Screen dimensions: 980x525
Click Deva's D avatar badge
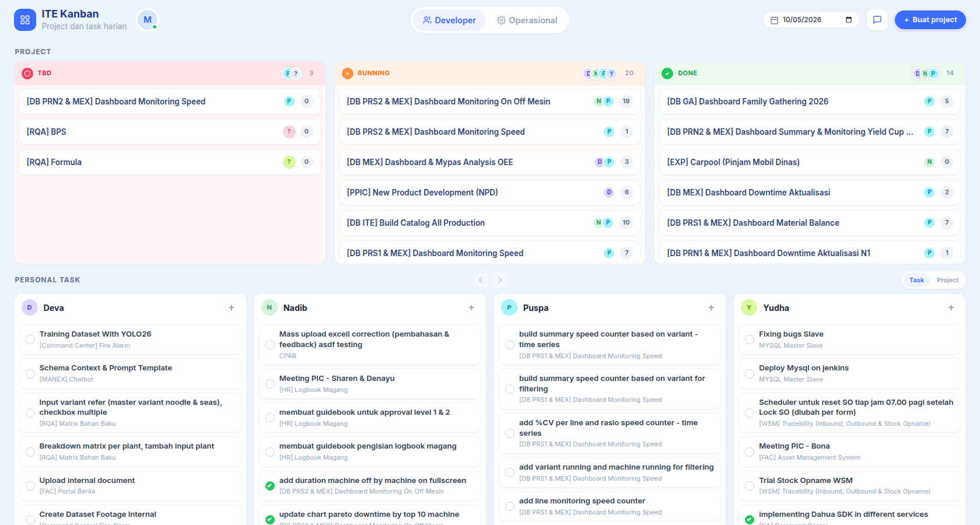click(x=30, y=307)
